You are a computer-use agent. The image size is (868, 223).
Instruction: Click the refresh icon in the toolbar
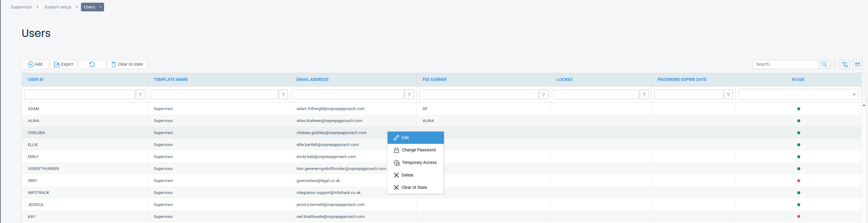coord(92,64)
